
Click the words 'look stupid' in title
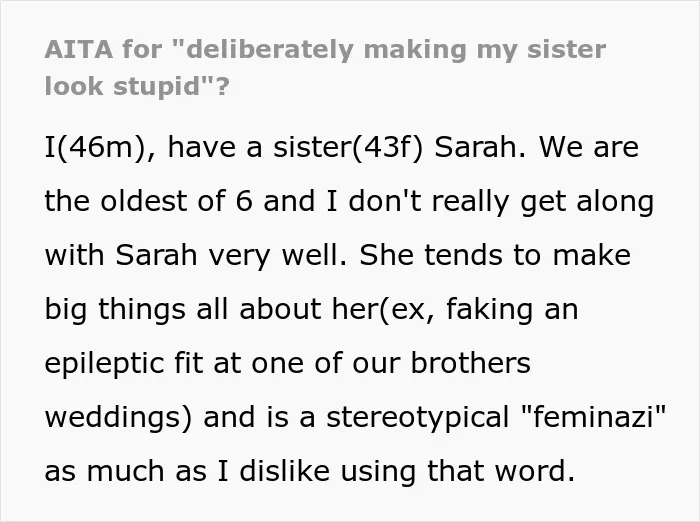(x=122, y=86)
